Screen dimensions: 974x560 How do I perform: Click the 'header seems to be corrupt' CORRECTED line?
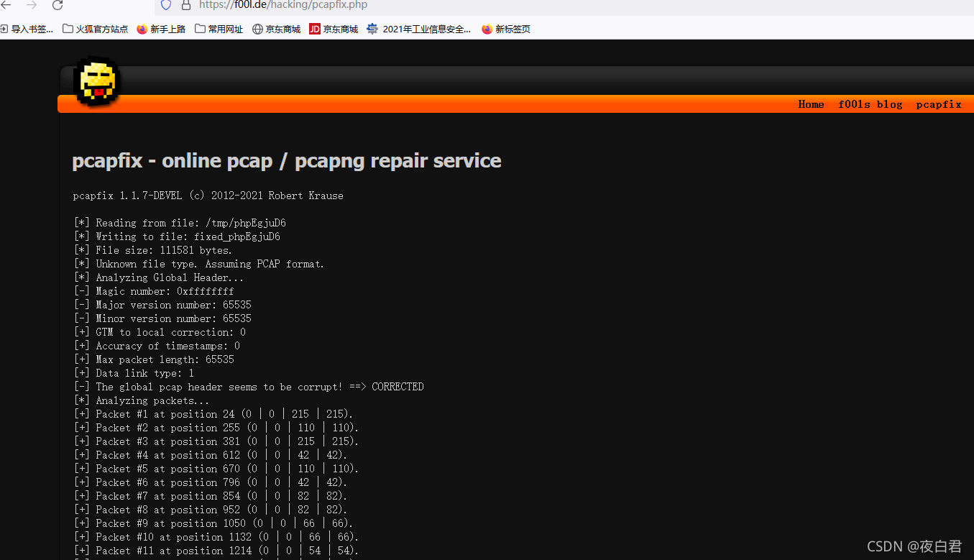click(x=249, y=387)
